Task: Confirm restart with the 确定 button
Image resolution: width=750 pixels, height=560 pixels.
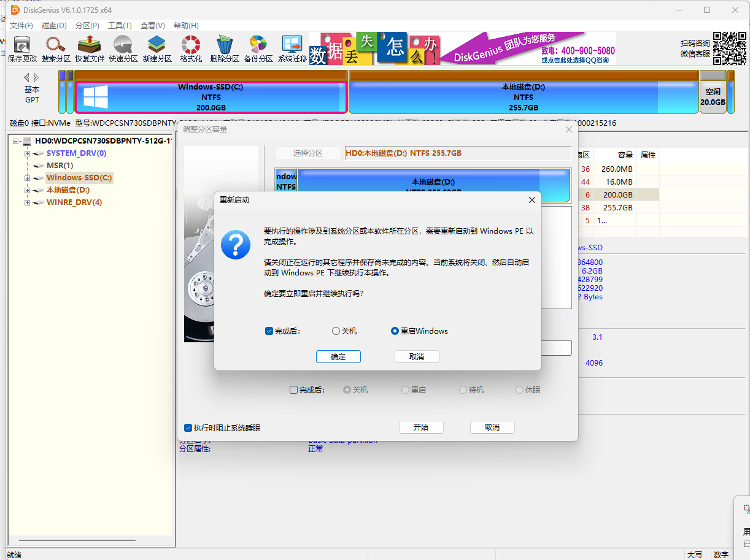Action: [338, 357]
